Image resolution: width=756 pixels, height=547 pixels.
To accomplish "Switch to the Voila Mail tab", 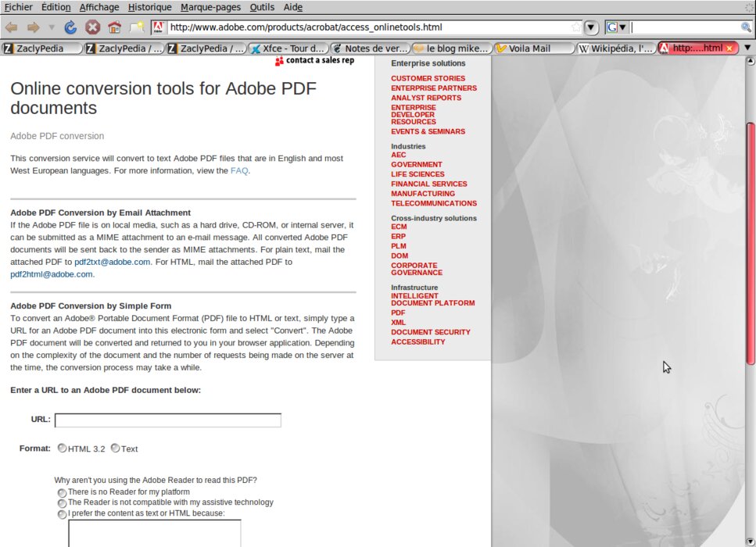I will tap(532, 48).
